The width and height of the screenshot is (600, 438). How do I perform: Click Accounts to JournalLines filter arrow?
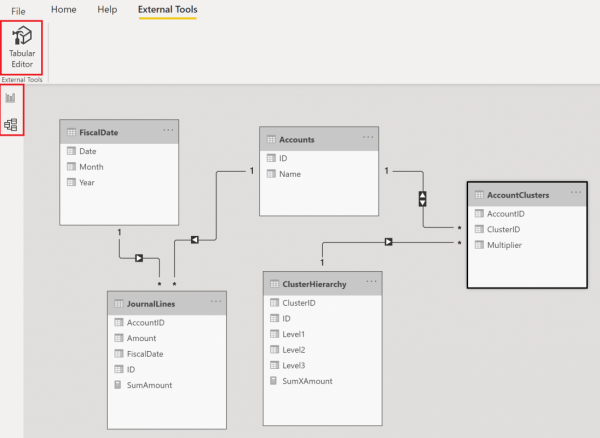(x=195, y=240)
